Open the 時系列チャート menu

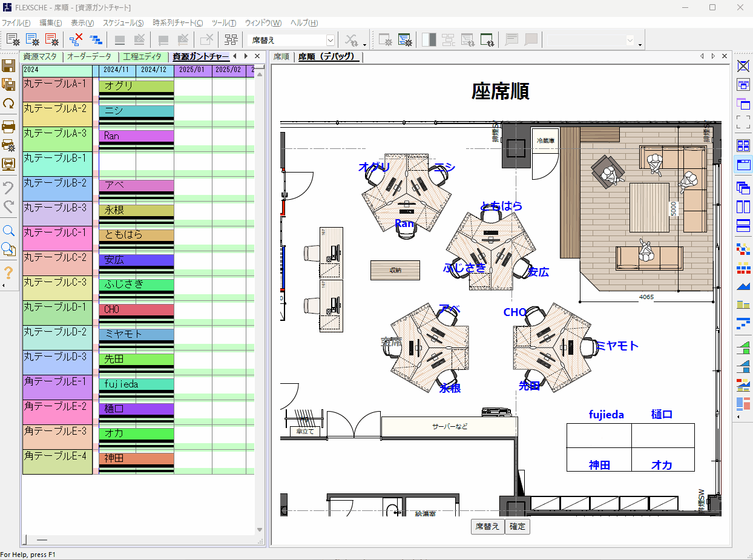tap(178, 23)
